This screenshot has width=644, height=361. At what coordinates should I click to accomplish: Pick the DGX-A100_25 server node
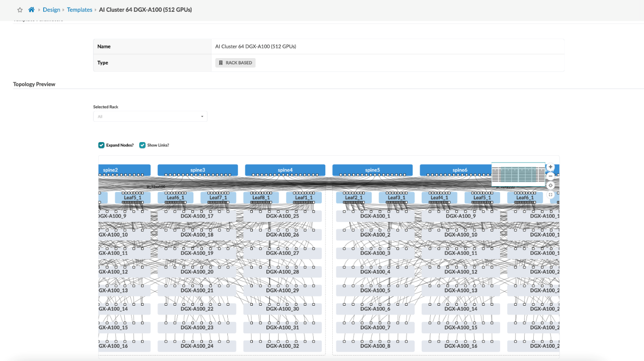[283, 216]
